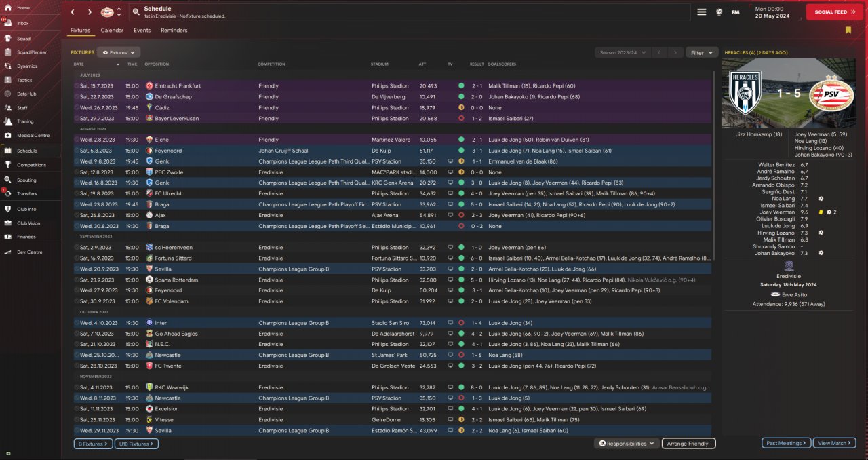Click the Arrange Friendly button
This screenshot has height=460, width=868.
[688, 444]
